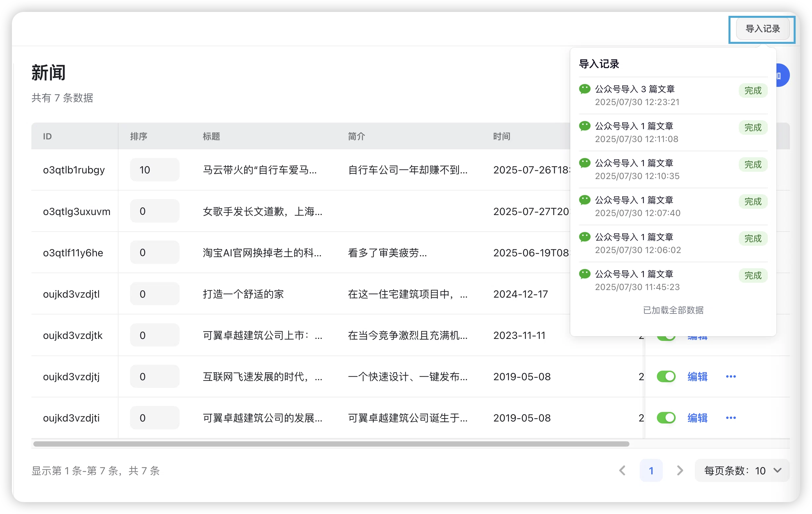The width and height of the screenshot is (812, 514).
Task: Click ID cell o3qtlg3uxuvm
Action: pos(77,211)
